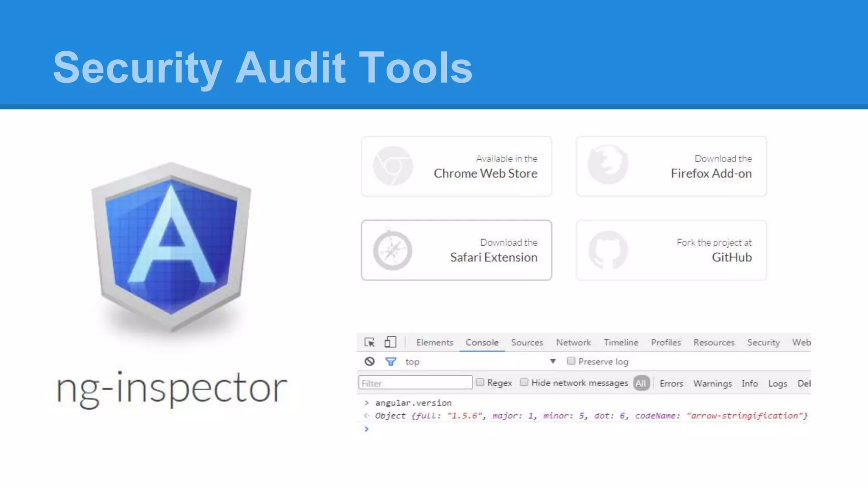868x488 pixels.
Task: Switch to the Console tab
Action: tap(482, 342)
